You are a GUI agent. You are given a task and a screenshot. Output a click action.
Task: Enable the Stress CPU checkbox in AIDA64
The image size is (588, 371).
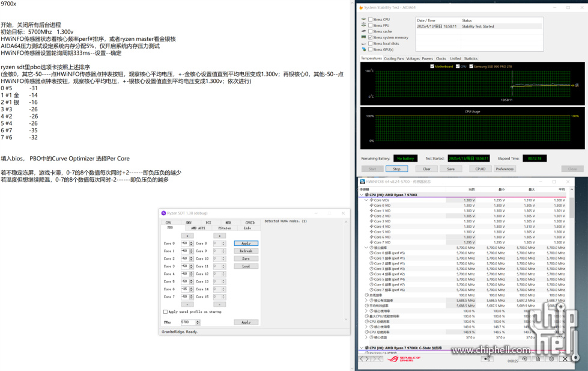tap(370, 19)
